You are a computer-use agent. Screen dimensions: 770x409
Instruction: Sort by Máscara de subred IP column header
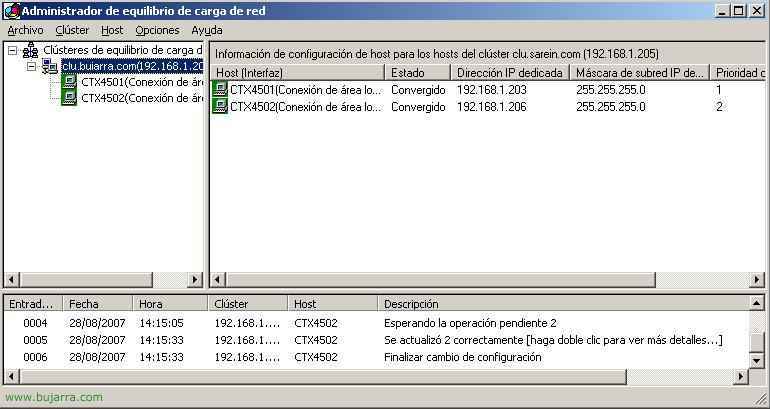639,73
